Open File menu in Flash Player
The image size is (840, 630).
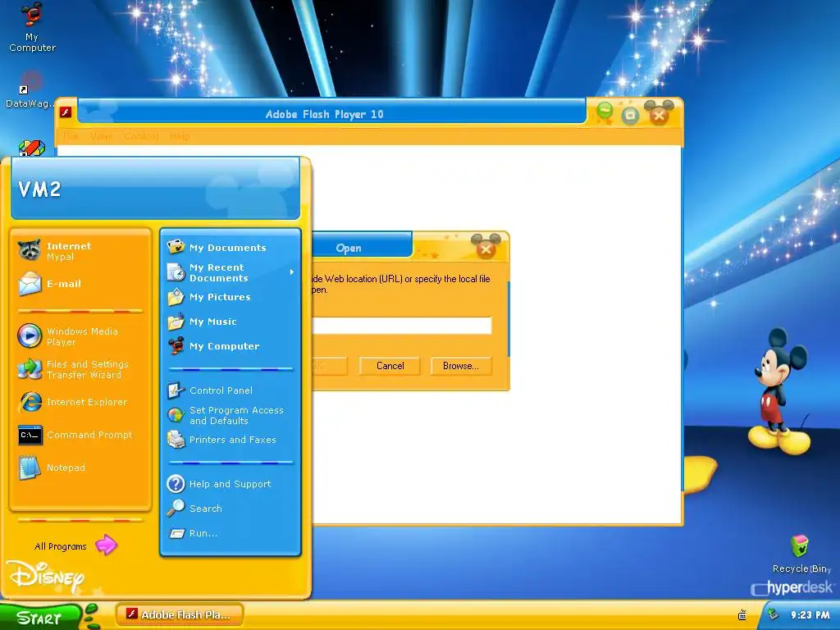click(x=71, y=136)
